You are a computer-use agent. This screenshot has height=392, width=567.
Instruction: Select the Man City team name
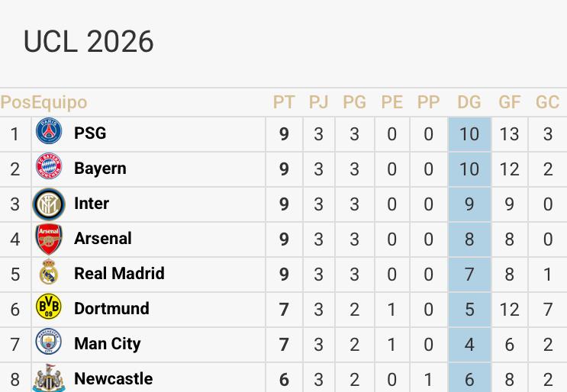coord(107,343)
